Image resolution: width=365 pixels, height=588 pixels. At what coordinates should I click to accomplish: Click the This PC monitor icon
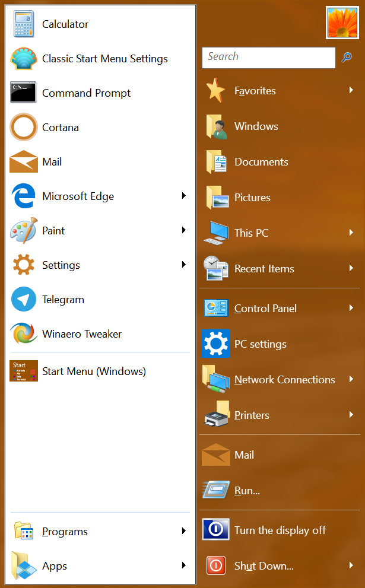click(x=216, y=233)
